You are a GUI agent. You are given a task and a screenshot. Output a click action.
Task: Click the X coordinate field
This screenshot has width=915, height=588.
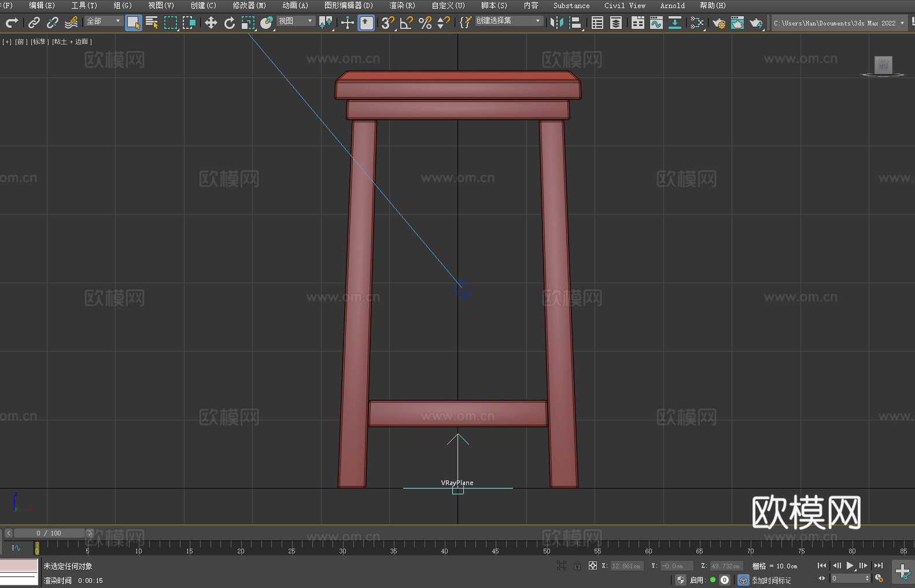[627, 566]
